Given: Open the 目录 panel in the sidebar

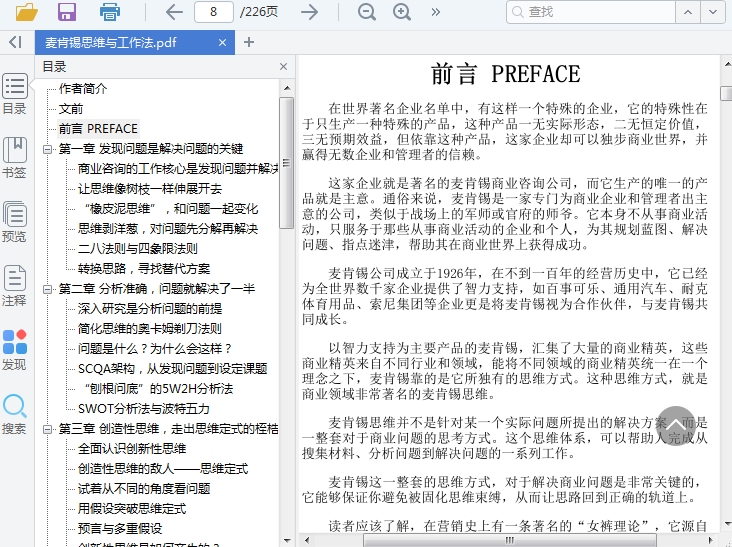Looking at the screenshot, I should [15, 95].
